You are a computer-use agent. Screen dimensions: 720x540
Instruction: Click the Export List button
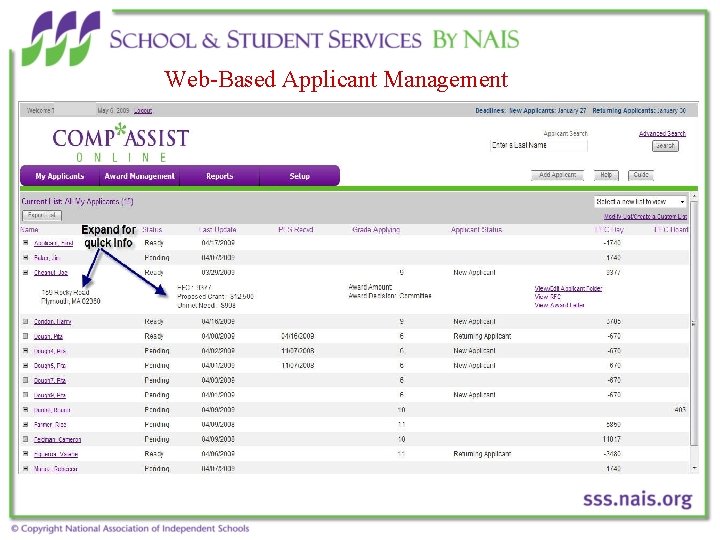point(42,215)
